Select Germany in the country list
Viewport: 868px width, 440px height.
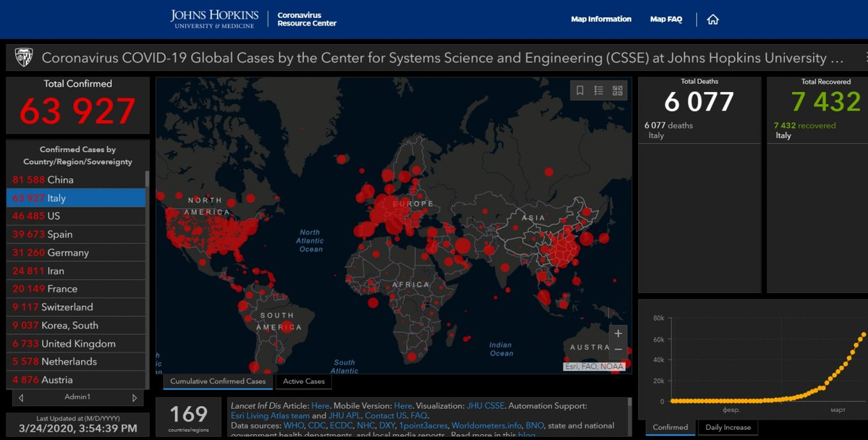click(76, 253)
